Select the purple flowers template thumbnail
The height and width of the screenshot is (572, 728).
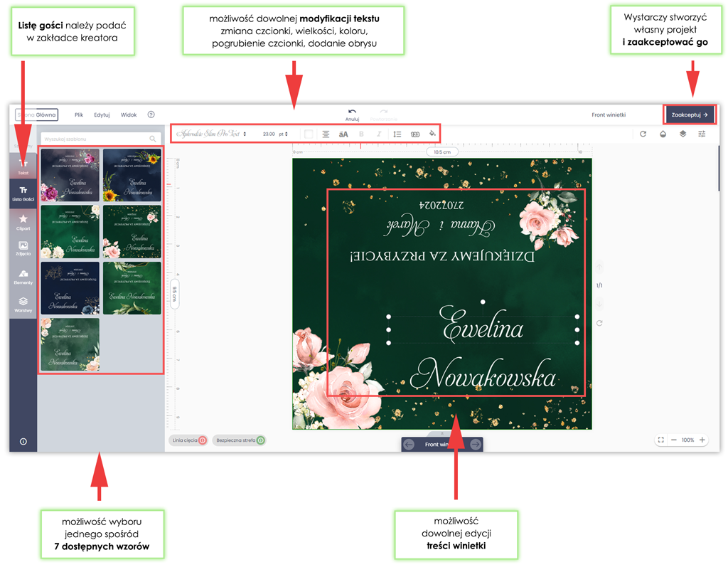70,175
